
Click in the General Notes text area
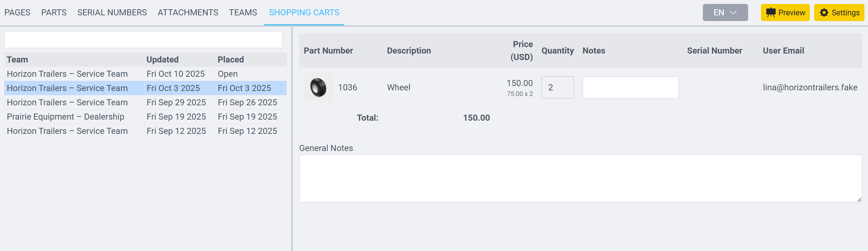click(580, 178)
